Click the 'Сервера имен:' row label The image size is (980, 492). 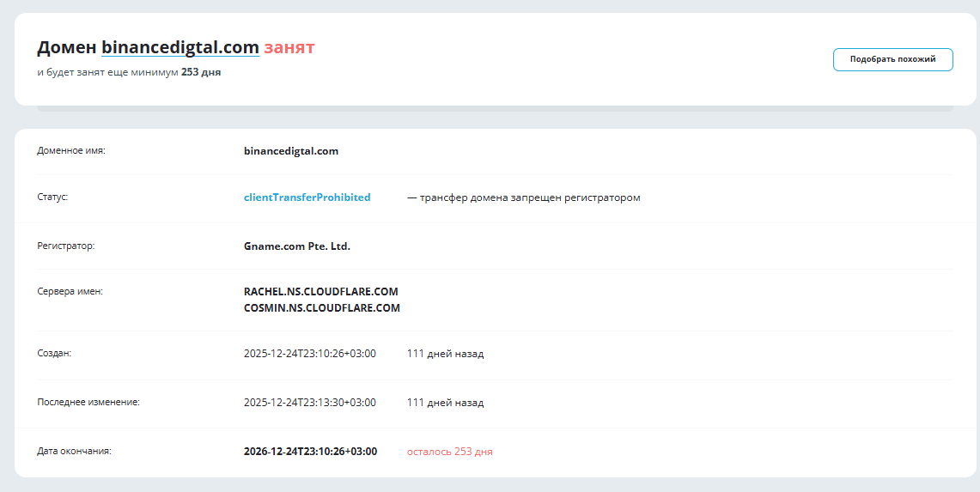coord(70,291)
